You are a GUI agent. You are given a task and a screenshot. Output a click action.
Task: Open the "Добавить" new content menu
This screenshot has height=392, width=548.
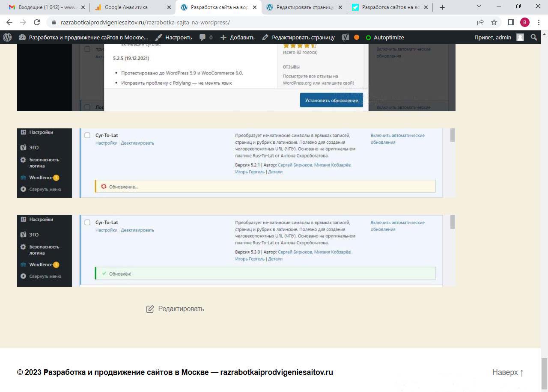click(237, 37)
